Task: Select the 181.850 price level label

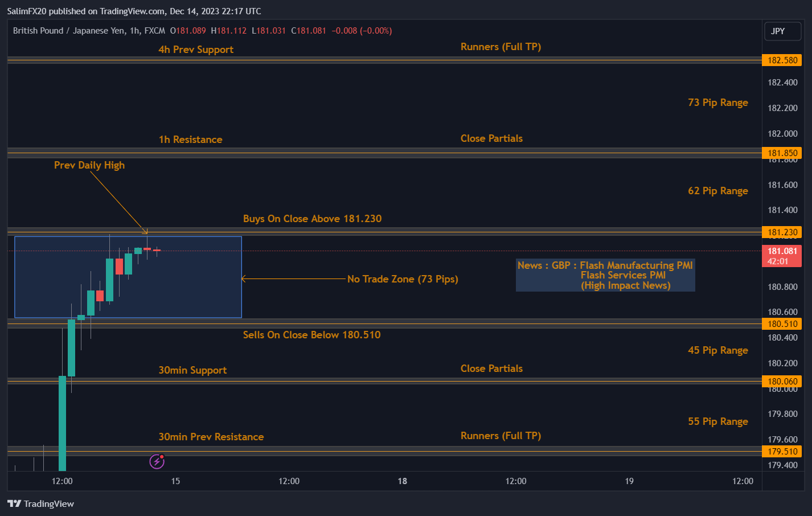Action: pos(782,153)
